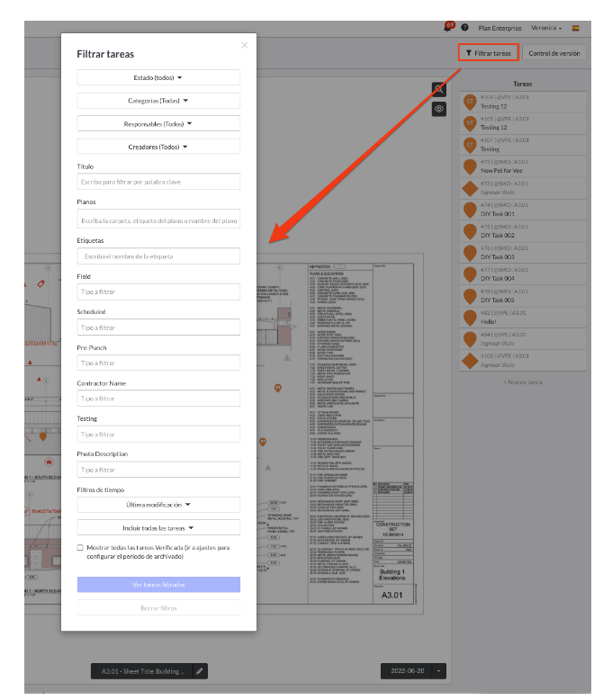Open the Control de versión button
This screenshot has width=612, height=700.
coord(553,53)
